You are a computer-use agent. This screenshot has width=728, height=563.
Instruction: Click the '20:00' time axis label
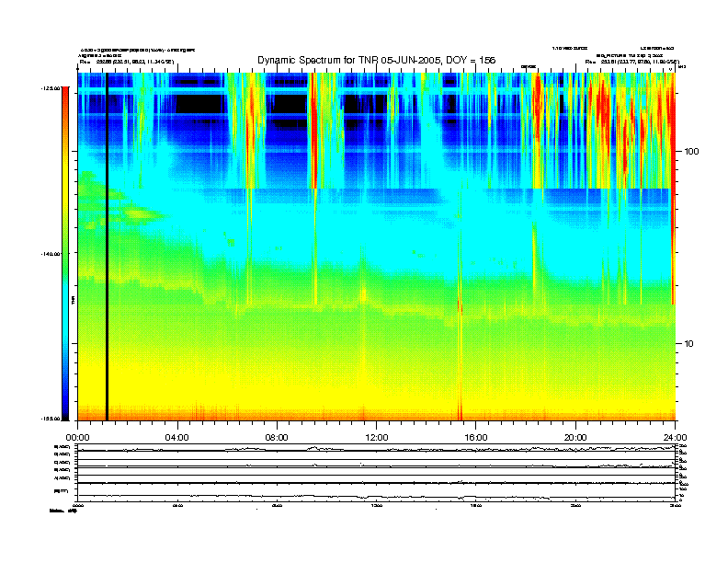(x=575, y=438)
